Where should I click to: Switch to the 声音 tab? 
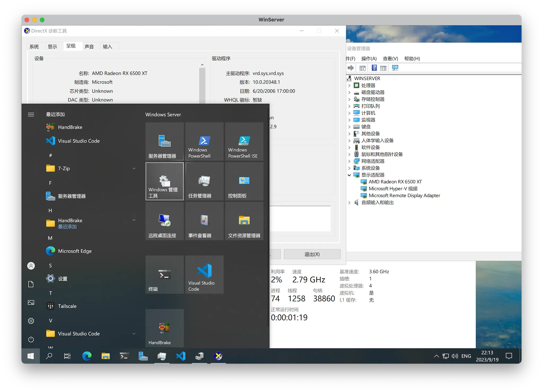[x=89, y=47]
